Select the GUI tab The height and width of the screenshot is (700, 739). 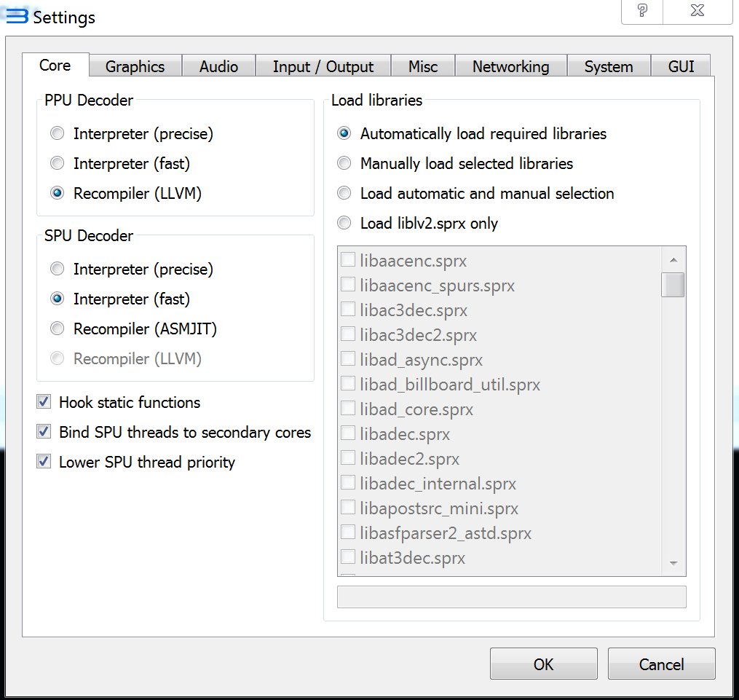(x=681, y=67)
